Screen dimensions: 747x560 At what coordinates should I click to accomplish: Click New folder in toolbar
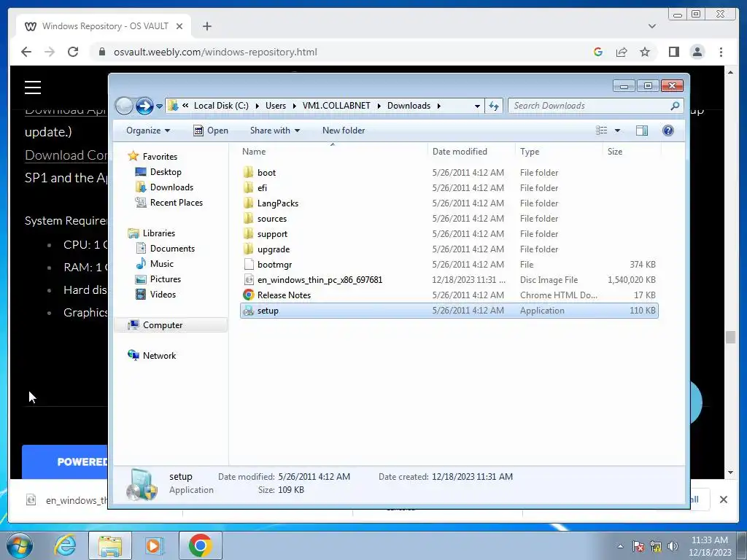[x=344, y=131]
